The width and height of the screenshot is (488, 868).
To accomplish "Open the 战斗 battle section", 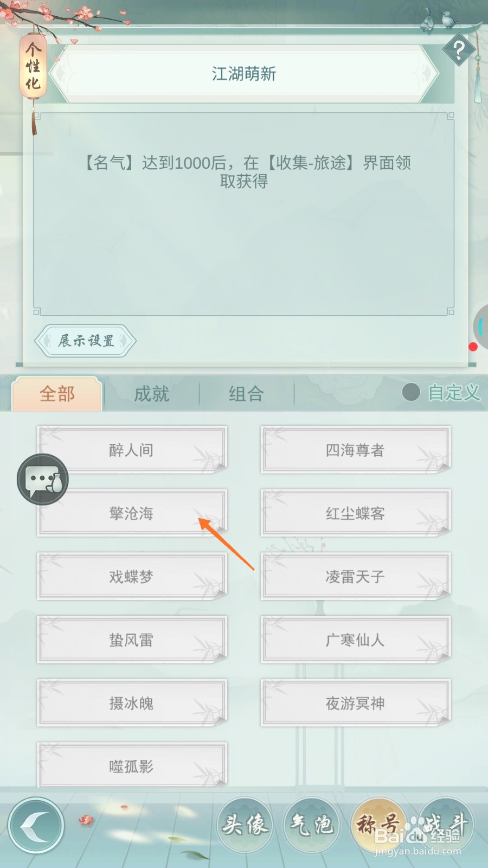I will coord(446,825).
